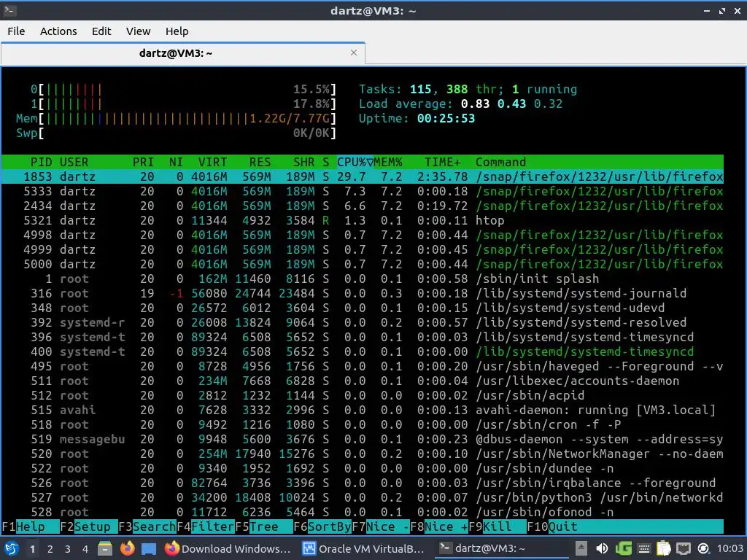This screenshot has width=747, height=560.
Task: Sort by the CPU% column header
Action: [355, 162]
